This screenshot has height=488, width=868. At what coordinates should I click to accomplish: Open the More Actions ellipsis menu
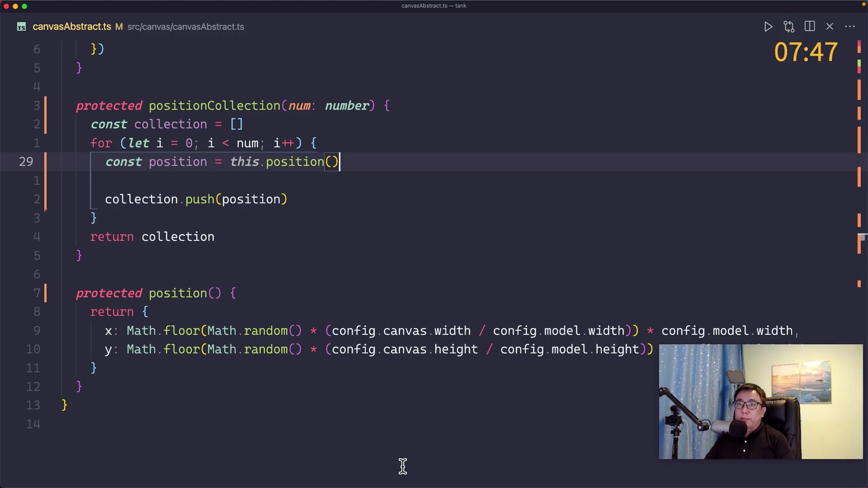[x=850, y=27]
